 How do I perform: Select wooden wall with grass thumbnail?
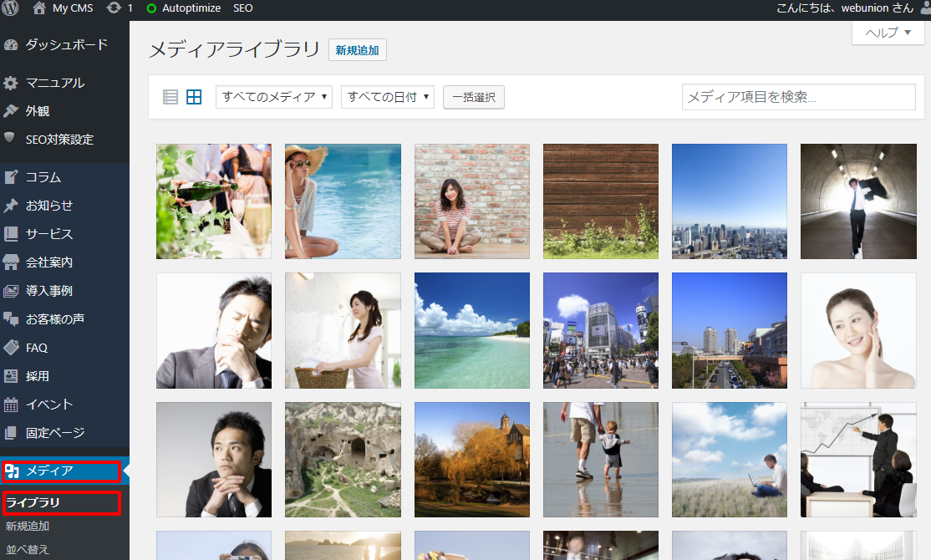pyautogui.click(x=601, y=201)
